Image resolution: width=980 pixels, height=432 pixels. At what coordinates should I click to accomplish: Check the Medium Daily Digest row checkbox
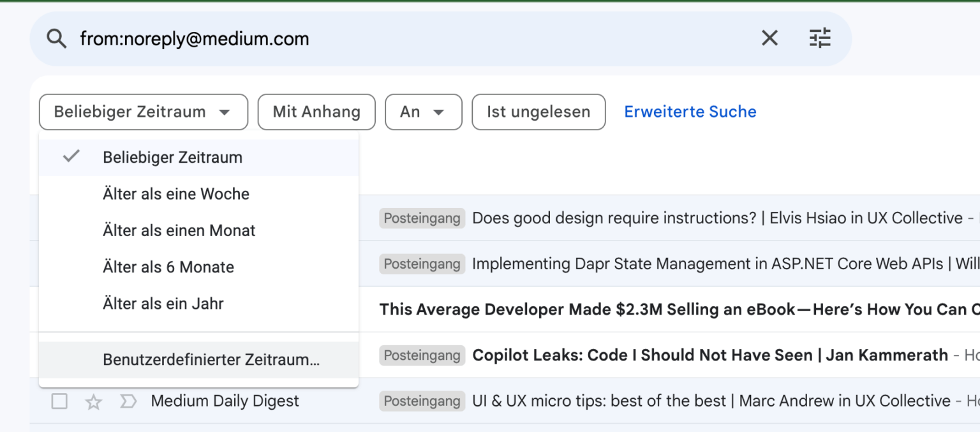[x=59, y=401]
